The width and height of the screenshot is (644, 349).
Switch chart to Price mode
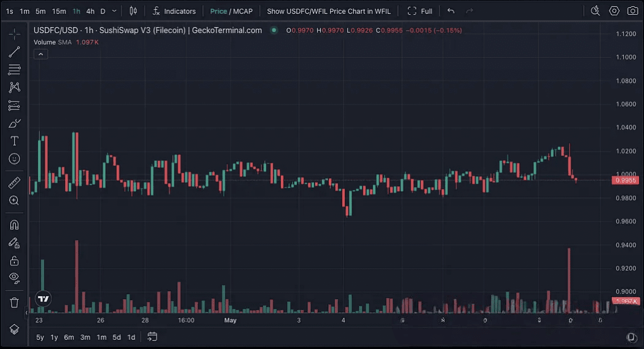click(219, 12)
